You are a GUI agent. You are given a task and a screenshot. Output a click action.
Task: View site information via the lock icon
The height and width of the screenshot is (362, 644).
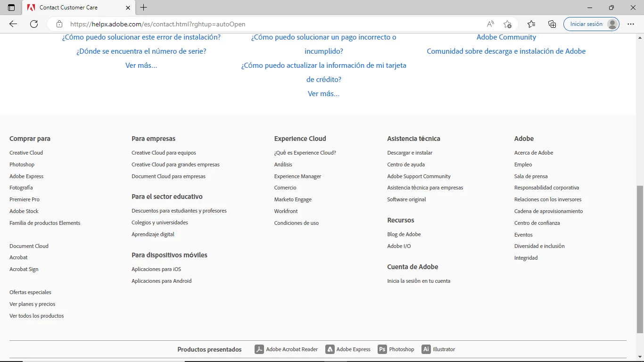pos(59,24)
